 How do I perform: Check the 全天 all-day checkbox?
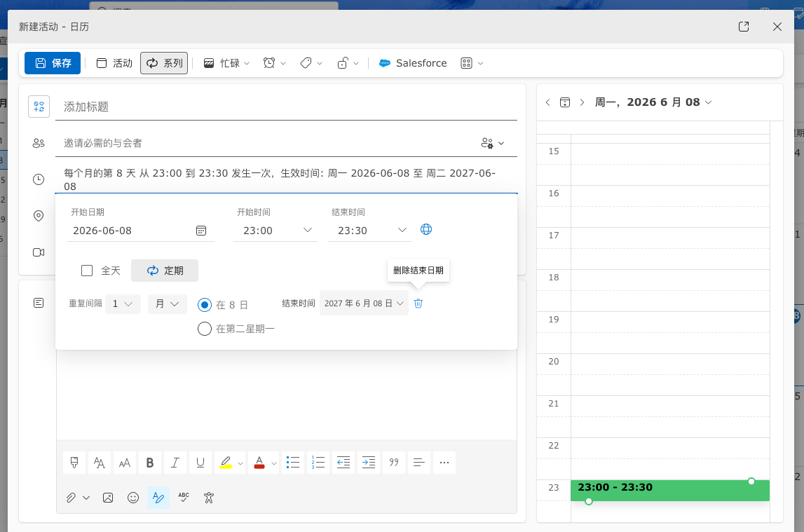click(x=87, y=271)
